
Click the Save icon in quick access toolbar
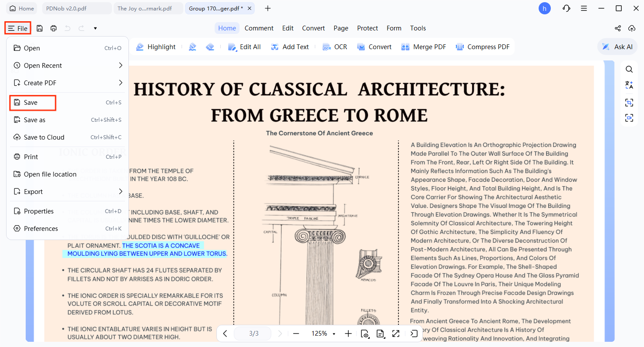tap(39, 28)
